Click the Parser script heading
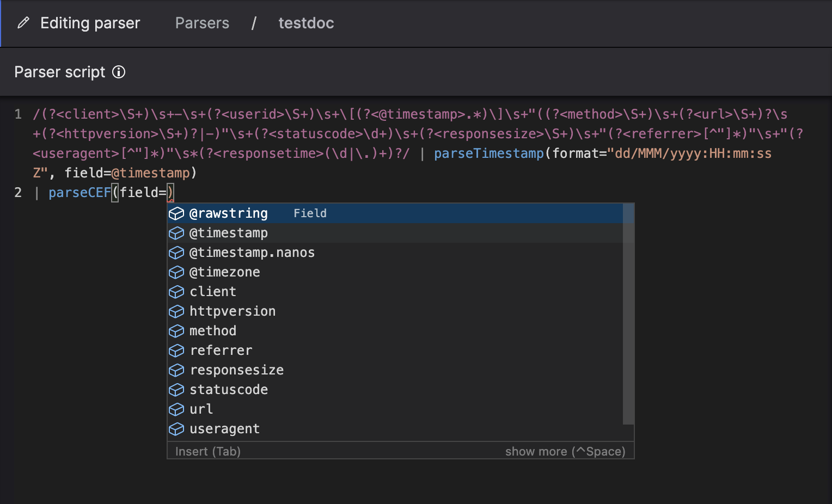 60,72
